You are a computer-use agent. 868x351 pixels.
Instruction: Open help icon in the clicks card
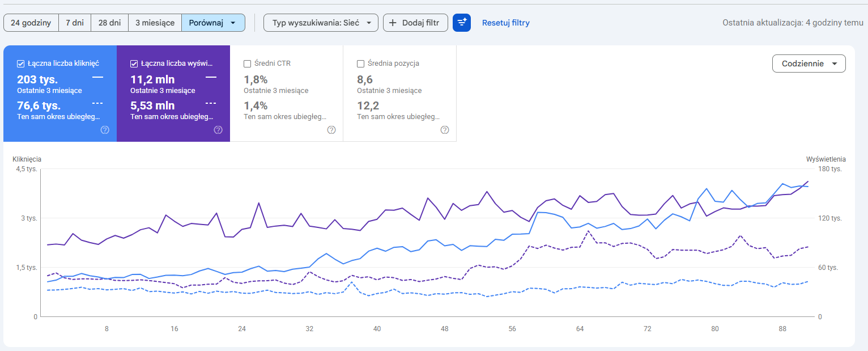pos(105,130)
